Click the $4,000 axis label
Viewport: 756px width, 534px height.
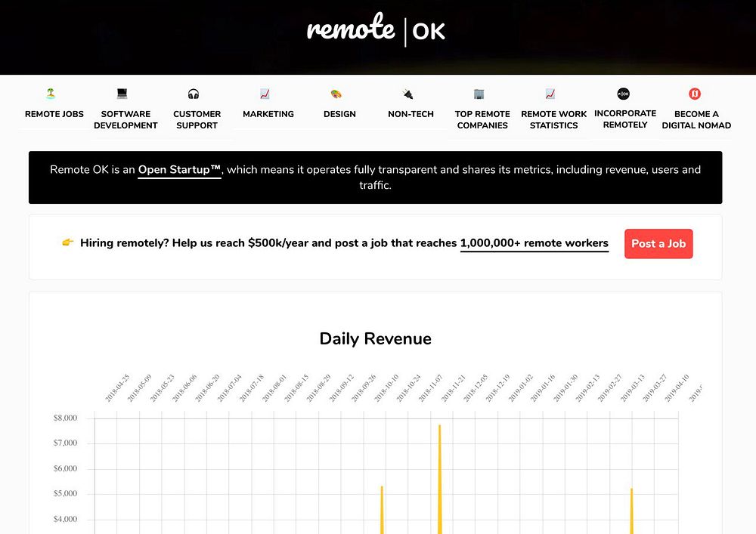(x=65, y=519)
